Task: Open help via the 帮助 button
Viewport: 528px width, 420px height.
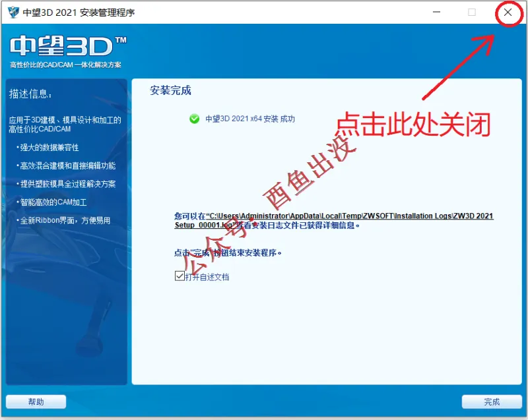Action: [36, 402]
